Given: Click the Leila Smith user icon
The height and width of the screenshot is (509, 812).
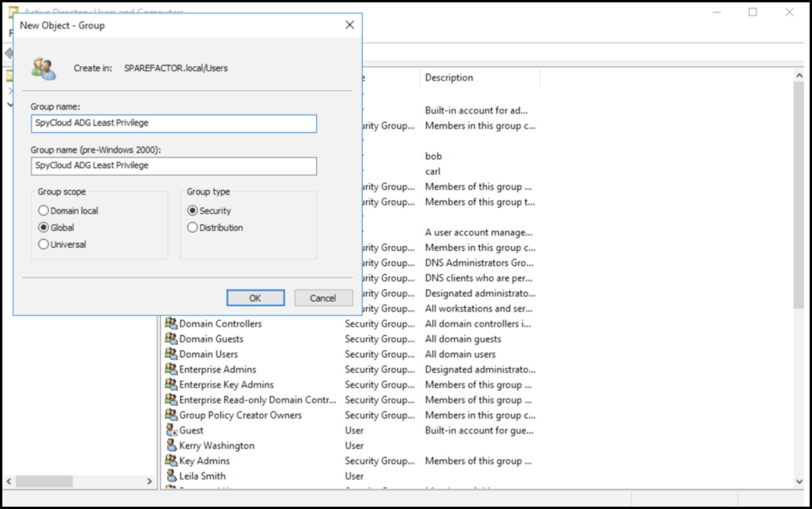Looking at the screenshot, I should coord(171,476).
